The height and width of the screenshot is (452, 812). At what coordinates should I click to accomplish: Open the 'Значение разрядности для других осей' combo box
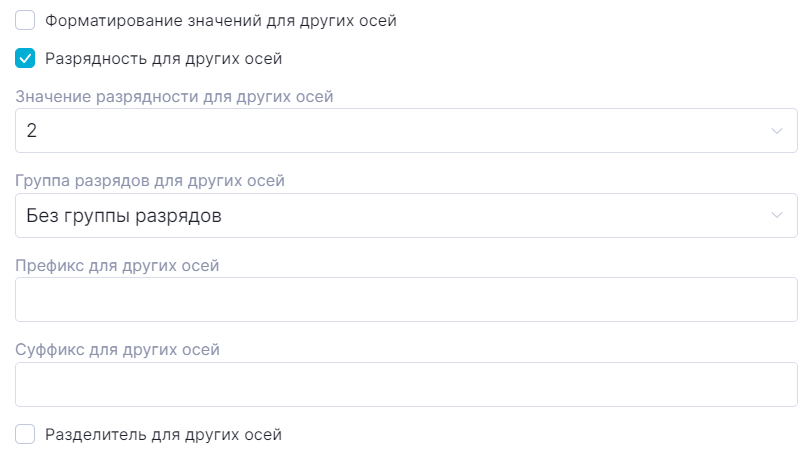coord(400,131)
